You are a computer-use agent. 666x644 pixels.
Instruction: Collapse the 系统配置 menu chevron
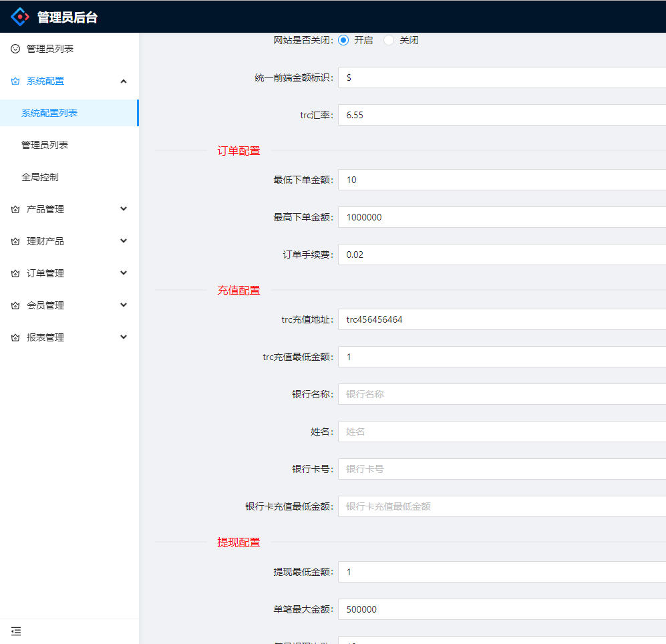(x=124, y=81)
